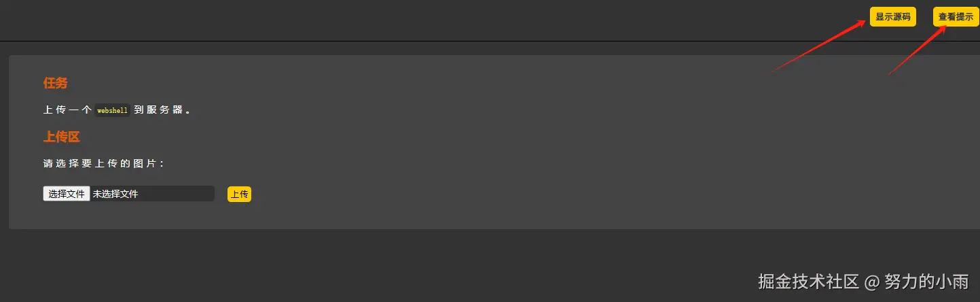Click the 未选择文件 file status text
This screenshot has height=302, width=980.
(115, 194)
